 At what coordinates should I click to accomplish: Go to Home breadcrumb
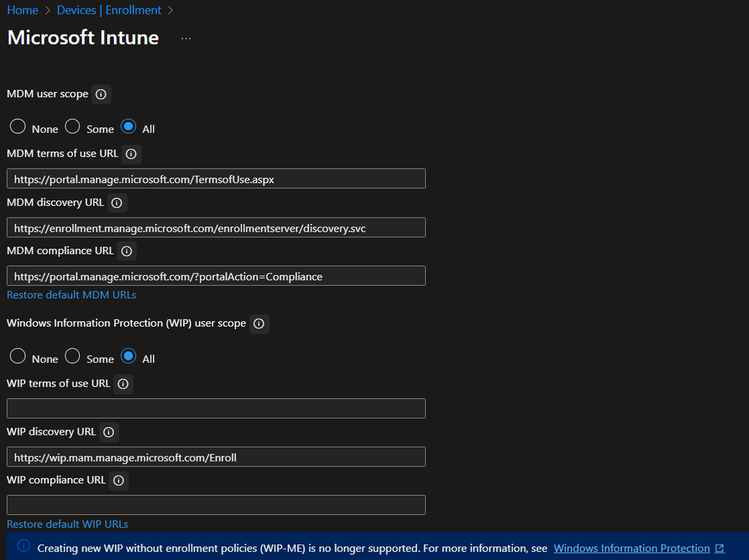click(22, 10)
